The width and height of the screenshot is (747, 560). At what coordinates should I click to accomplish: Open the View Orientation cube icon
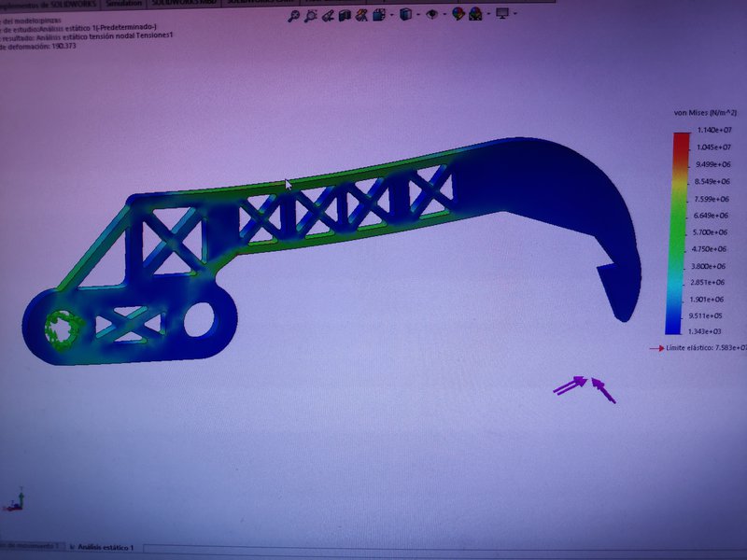pos(405,14)
